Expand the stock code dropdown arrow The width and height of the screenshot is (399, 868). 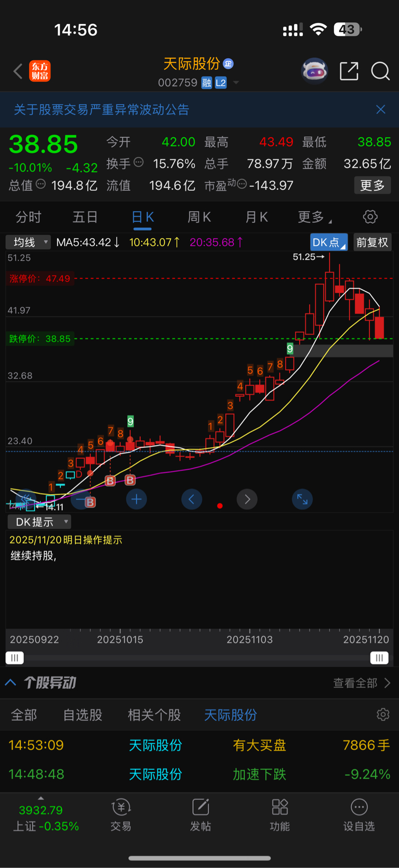pyautogui.click(x=236, y=83)
